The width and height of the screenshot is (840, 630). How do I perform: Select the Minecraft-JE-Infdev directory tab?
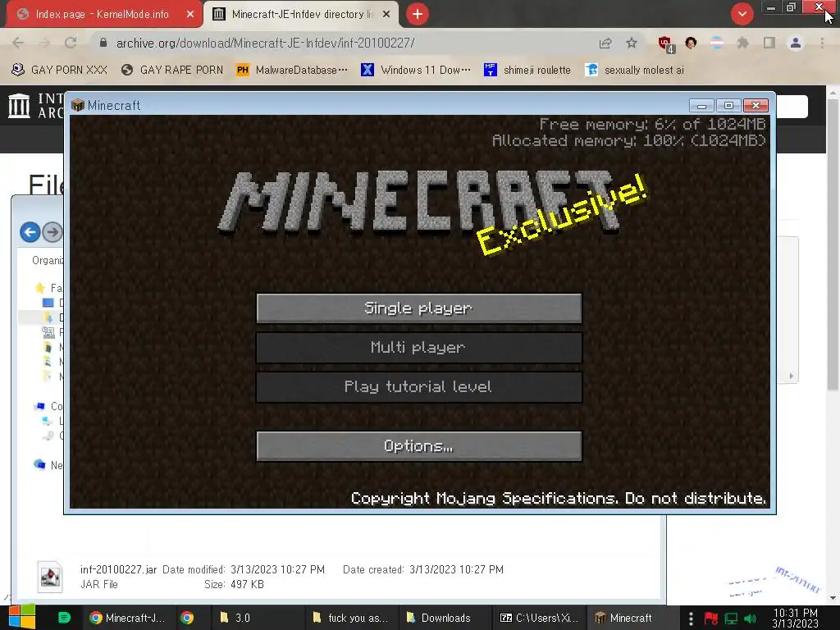pyautogui.click(x=302, y=14)
